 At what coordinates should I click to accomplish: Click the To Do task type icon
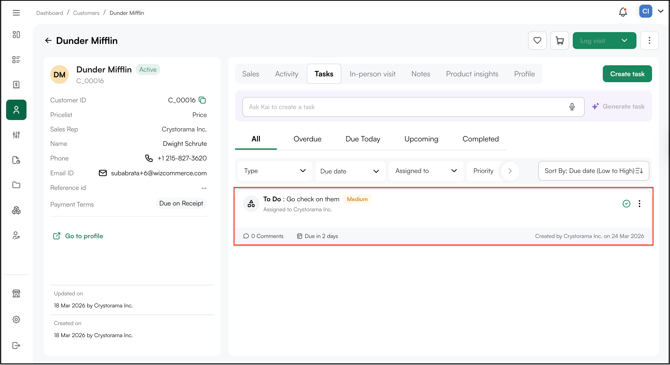[x=251, y=204]
